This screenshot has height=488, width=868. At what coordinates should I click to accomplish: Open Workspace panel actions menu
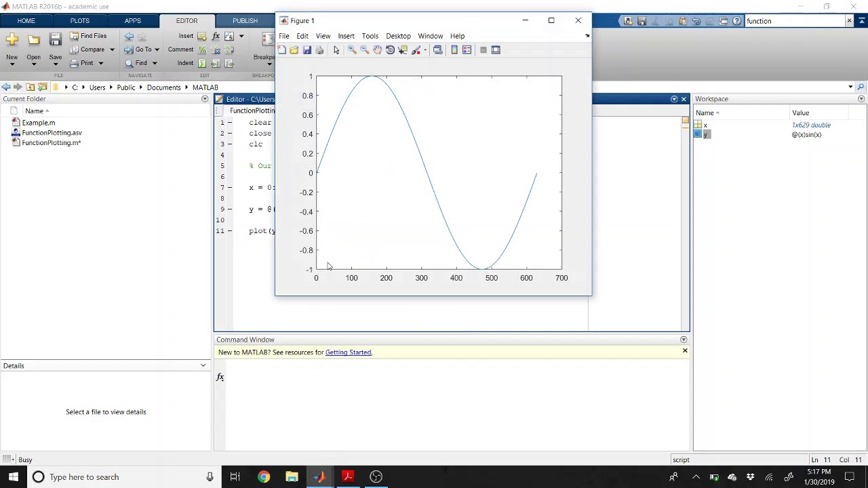click(861, 99)
